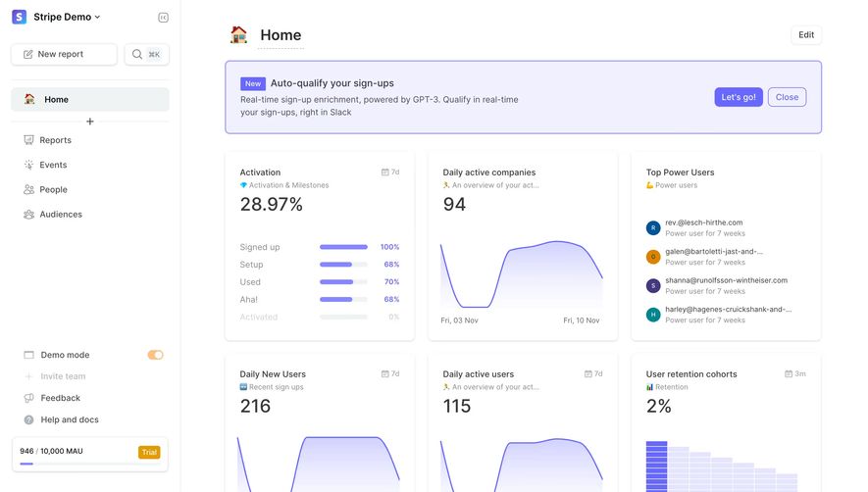Open the Daily New Users 7d date range
Image resolution: width=868 pixels, height=492 pixels.
(x=390, y=374)
